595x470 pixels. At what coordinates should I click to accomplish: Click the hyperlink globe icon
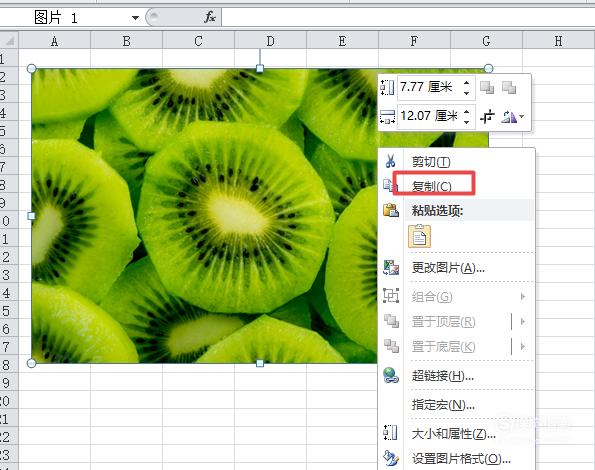click(x=391, y=376)
